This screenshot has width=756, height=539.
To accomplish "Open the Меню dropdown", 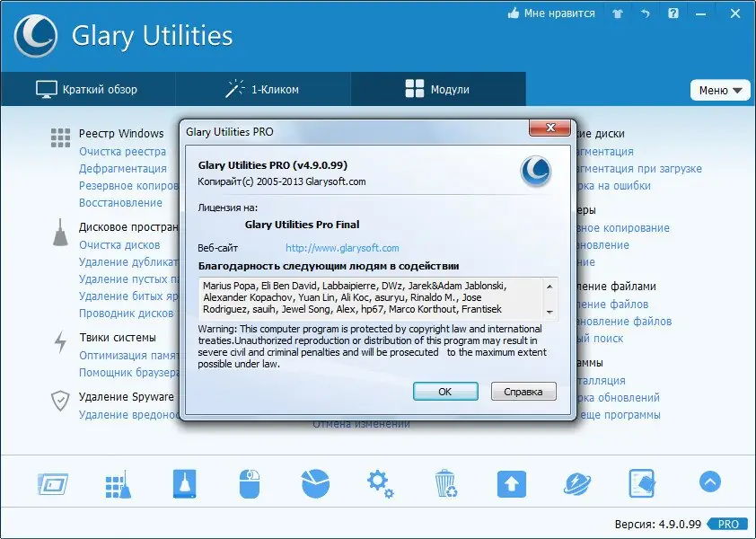I will click(720, 90).
